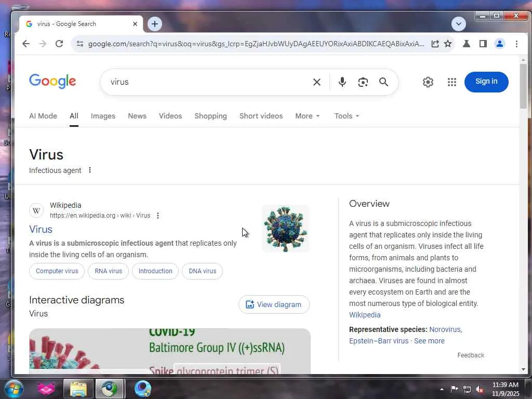Open a new tab with plus button

point(155,24)
